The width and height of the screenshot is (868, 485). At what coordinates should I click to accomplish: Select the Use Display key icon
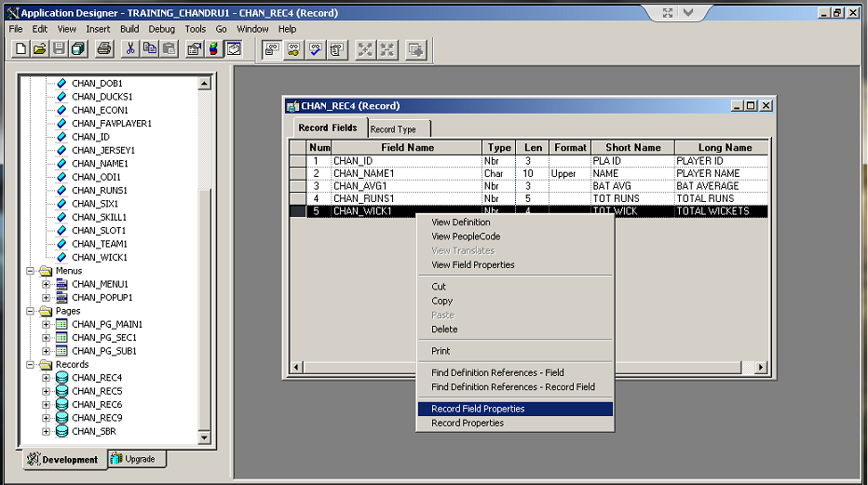[293, 49]
